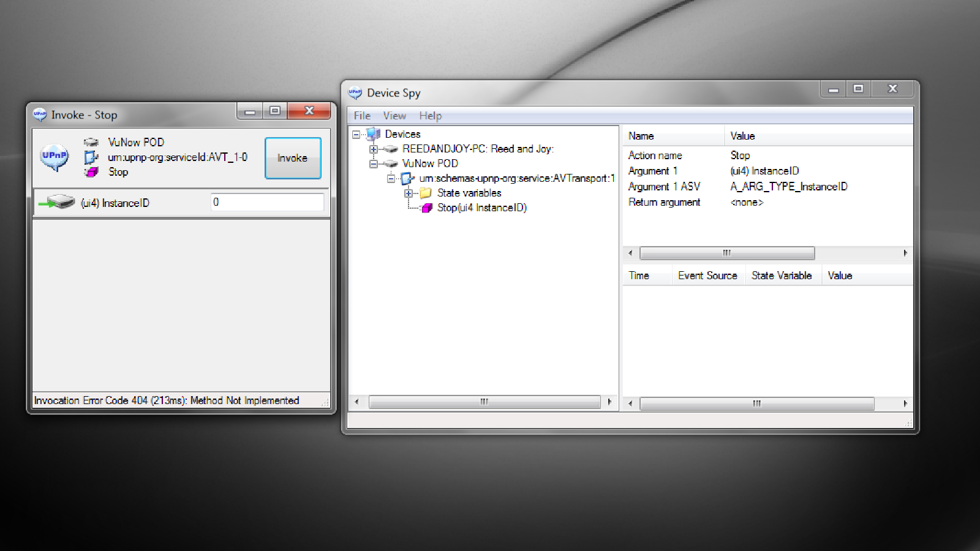Click the pink Stop action icon in tree
This screenshot has width=980, height=551.
[x=427, y=208]
